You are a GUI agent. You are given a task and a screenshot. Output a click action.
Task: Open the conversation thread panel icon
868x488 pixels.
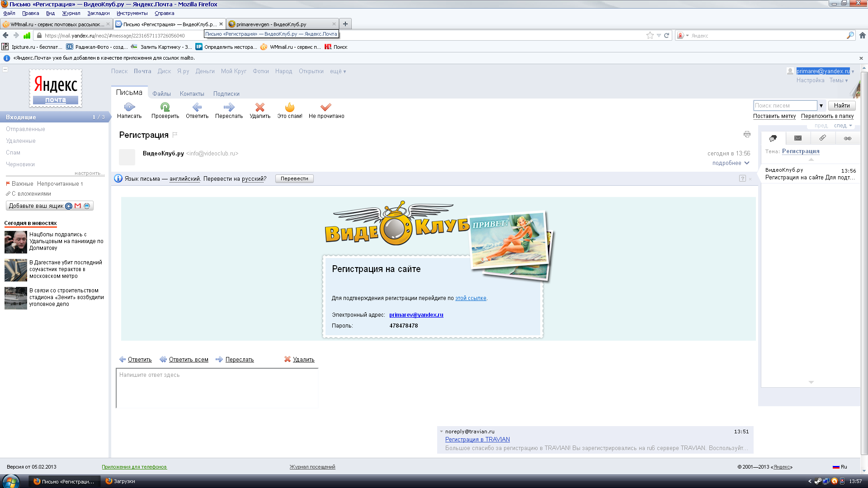point(773,138)
